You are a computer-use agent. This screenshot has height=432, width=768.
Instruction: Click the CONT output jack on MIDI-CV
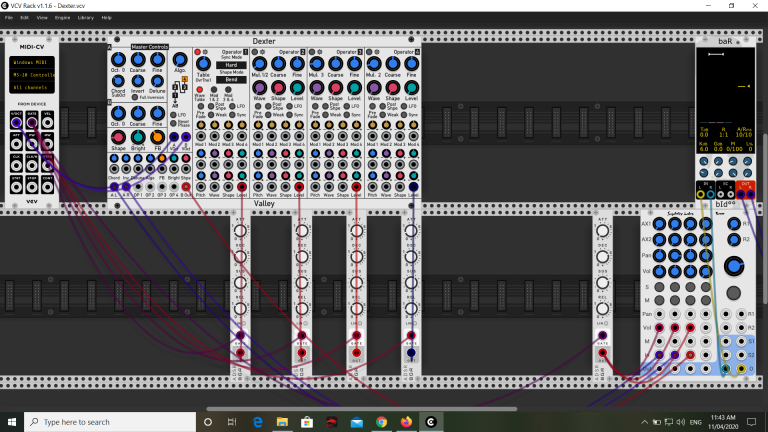coord(48,187)
